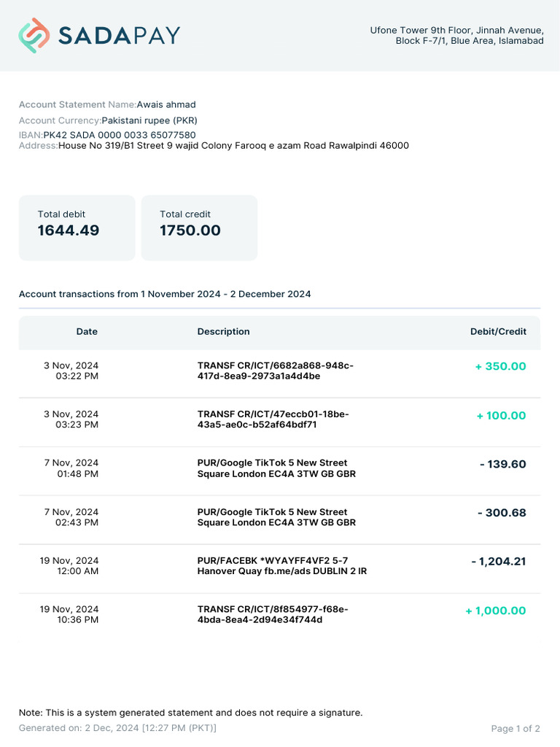Select the + 1,000.00 credit amount
The width and height of the screenshot is (560, 747).
pyautogui.click(x=495, y=611)
